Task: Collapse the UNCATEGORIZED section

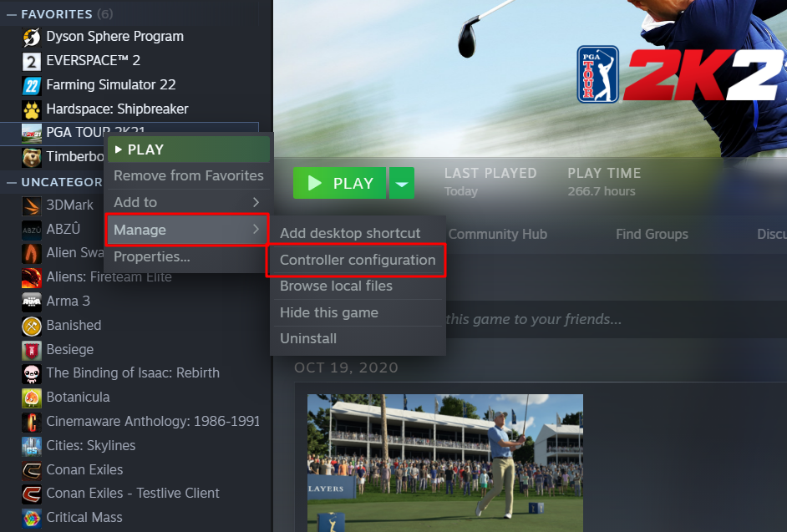Action: point(11,183)
